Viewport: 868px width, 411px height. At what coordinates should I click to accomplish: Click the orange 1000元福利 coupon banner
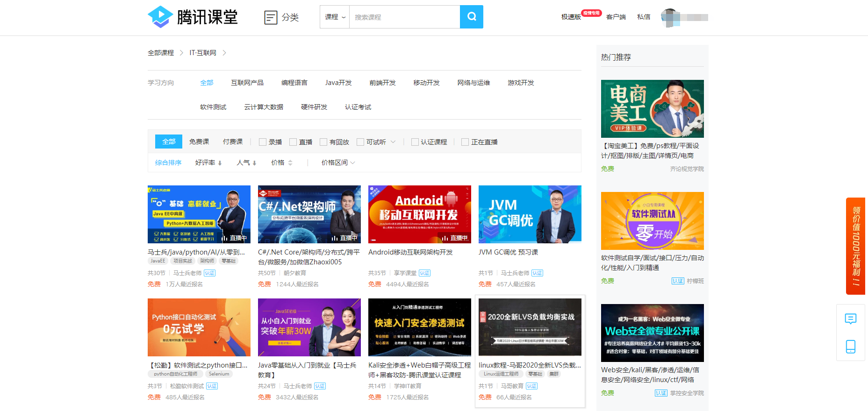point(855,246)
